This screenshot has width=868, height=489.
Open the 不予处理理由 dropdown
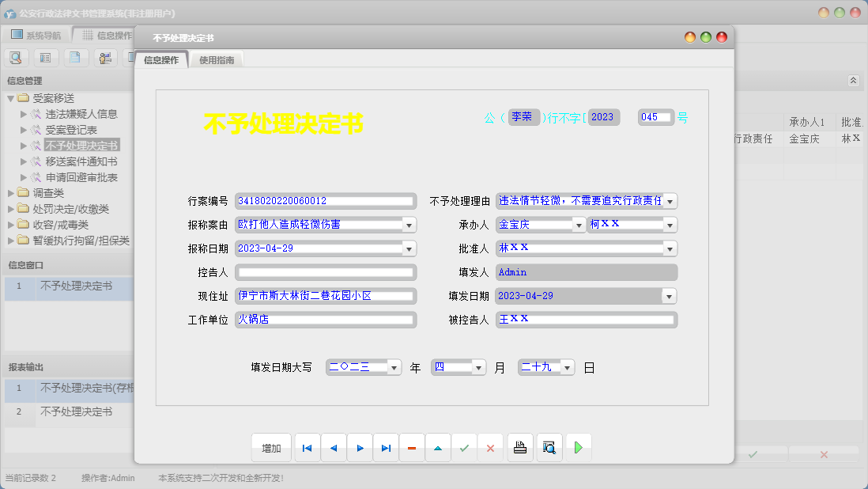click(x=669, y=200)
